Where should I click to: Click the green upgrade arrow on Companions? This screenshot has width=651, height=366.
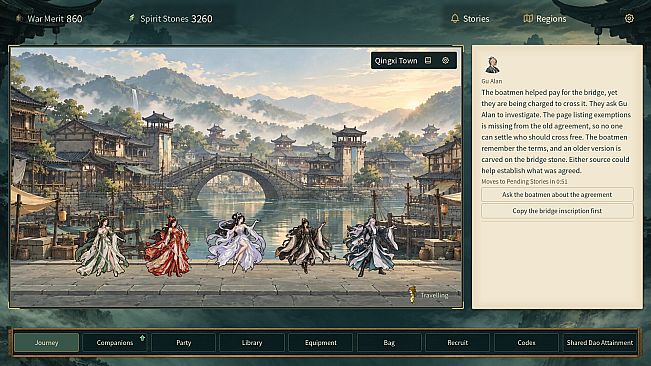[142, 338]
